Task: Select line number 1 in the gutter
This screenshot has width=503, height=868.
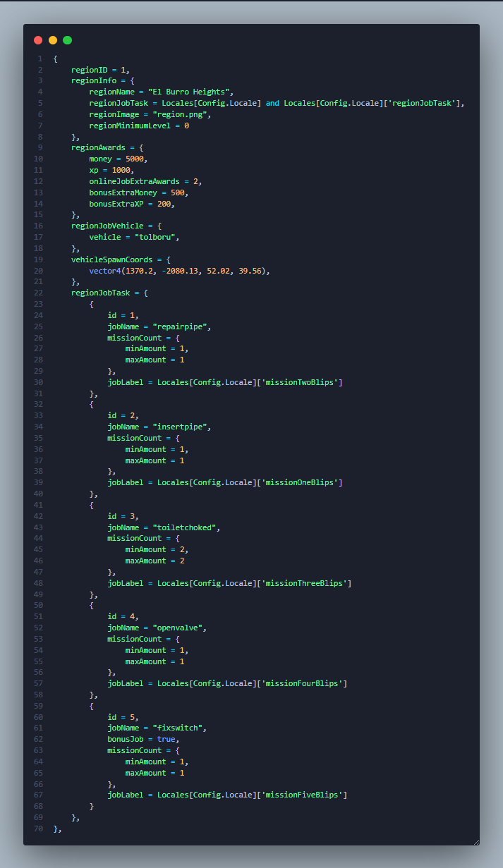Action: [x=40, y=59]
